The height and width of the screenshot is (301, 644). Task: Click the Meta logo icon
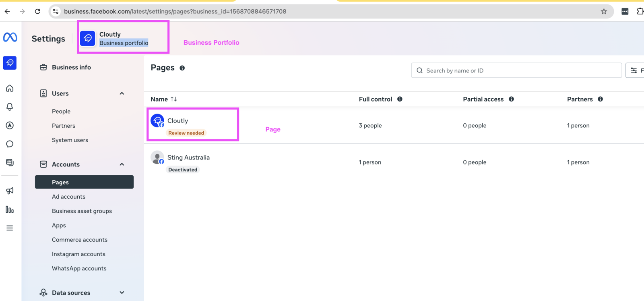(10, 37)
